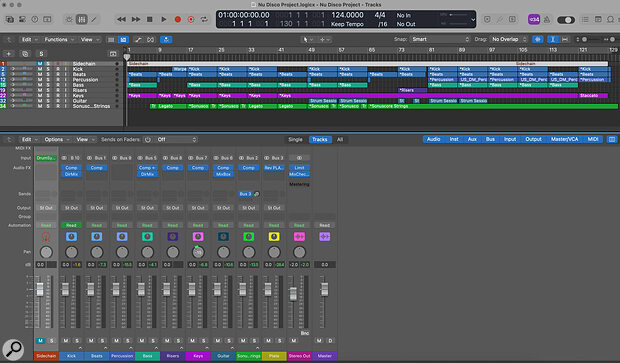The image size is (620, 363).
Task: Toggle the MIDI channel strip filter
Action: pyautogui.click(x=593, y=139)
